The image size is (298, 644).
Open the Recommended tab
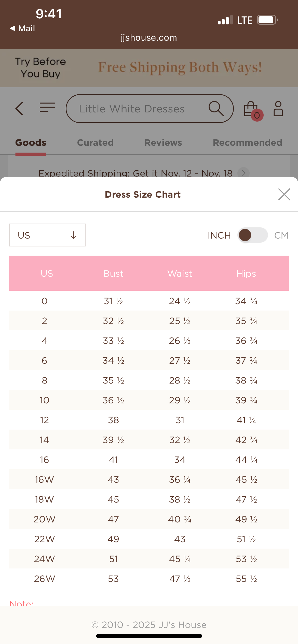click(247, 143)
